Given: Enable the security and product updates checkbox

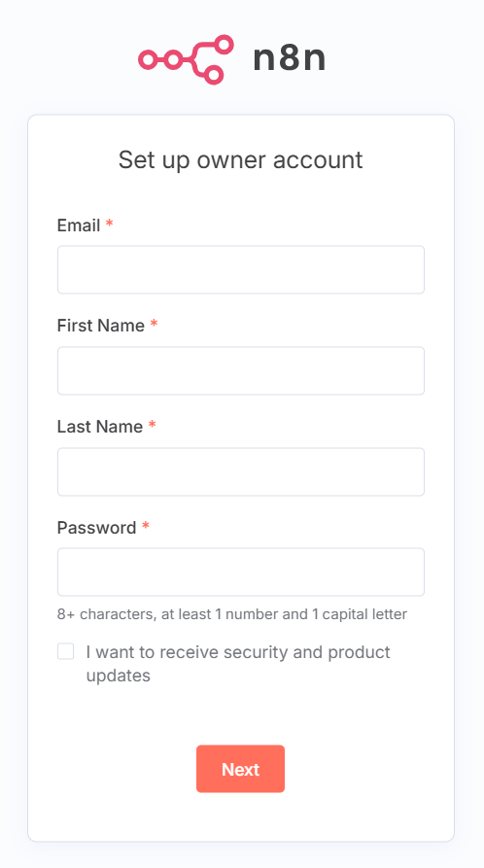Looking at the screenshot, I should pyautogui.click(x=66, y=651).
